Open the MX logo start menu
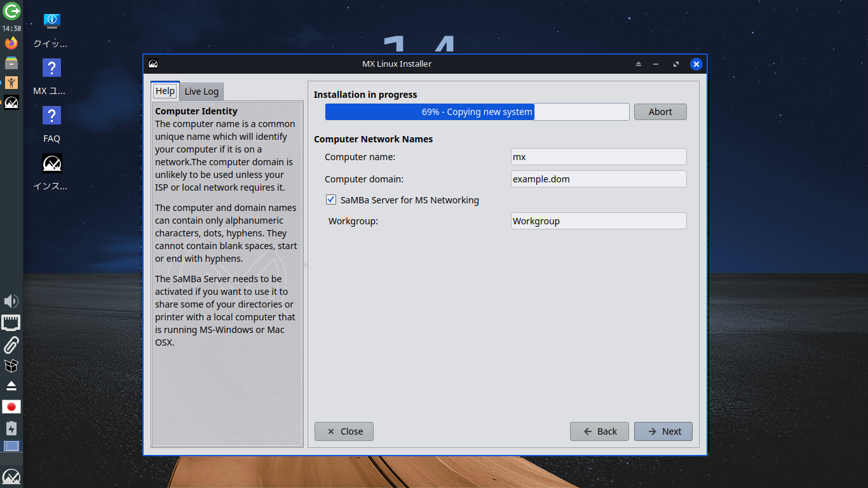 coord(11,477)
